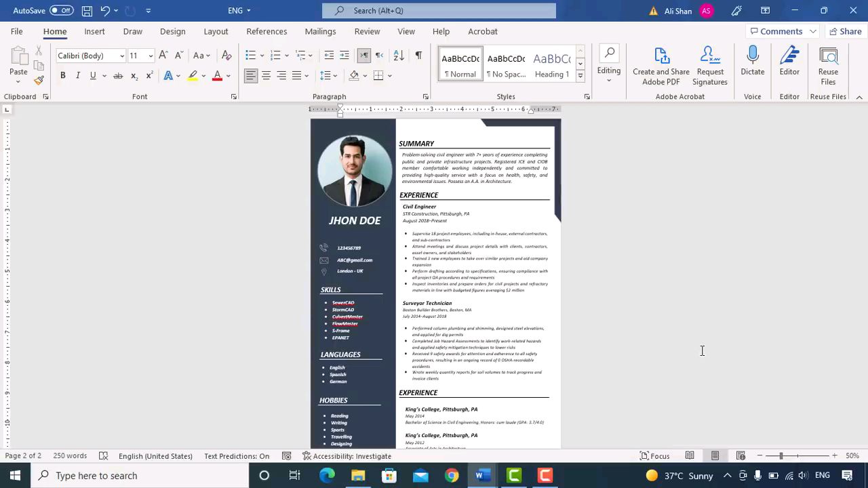Open the font size dropdown
The image size is (868, 488).
[x=151, y=56]
